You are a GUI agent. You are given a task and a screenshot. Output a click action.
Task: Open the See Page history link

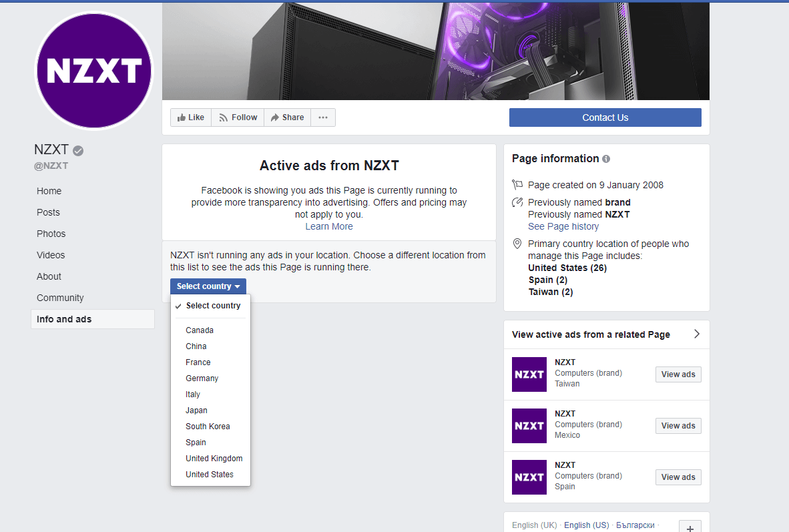(x=563, y=226)
